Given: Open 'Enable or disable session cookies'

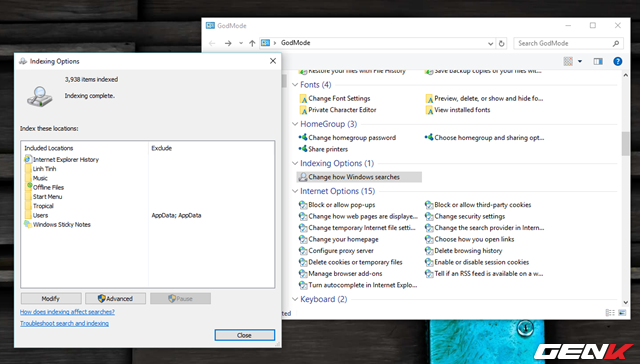Looking at the screenshot, I should tap(482, 262).
